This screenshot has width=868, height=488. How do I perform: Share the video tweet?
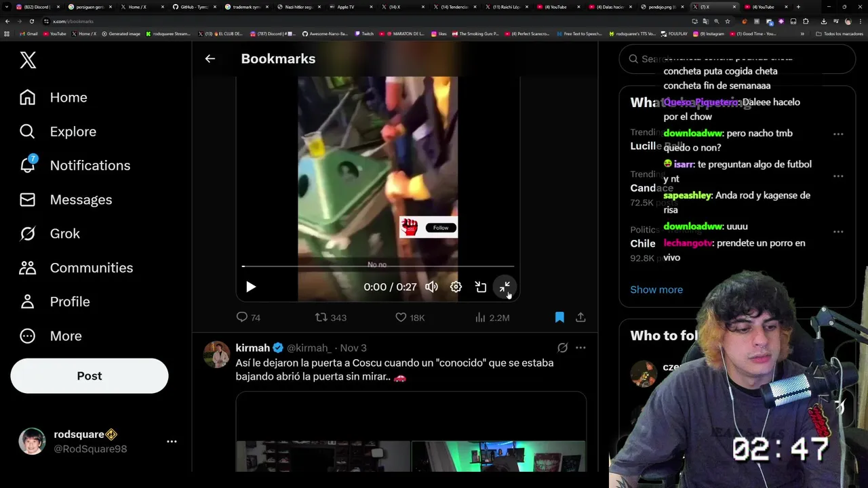(x=580, y=317)
